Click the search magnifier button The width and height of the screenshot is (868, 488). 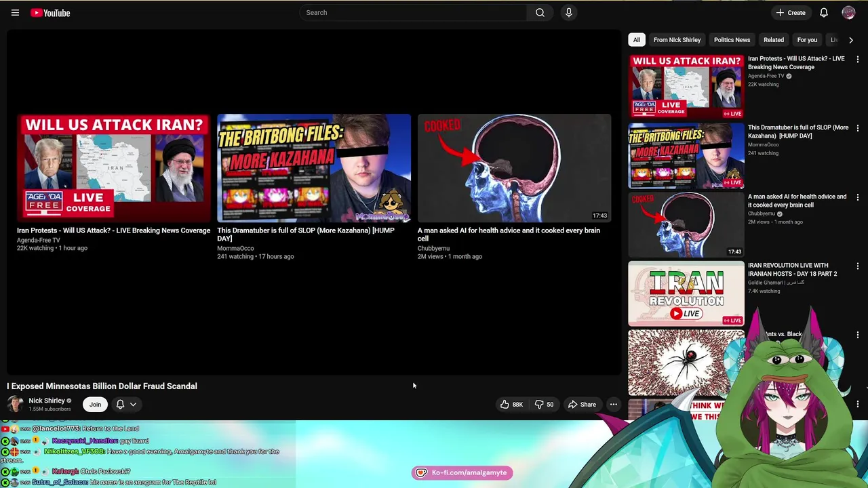coord(540,12)
